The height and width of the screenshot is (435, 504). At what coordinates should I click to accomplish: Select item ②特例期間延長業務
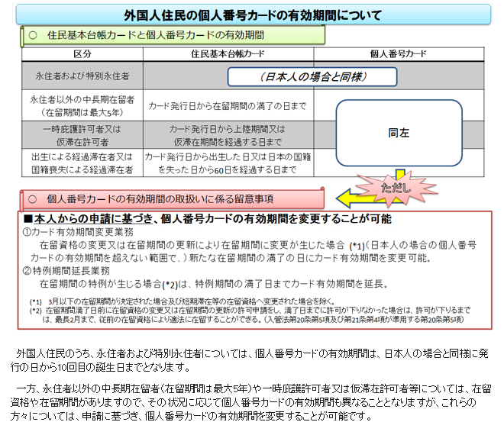(x=66, y=271)
